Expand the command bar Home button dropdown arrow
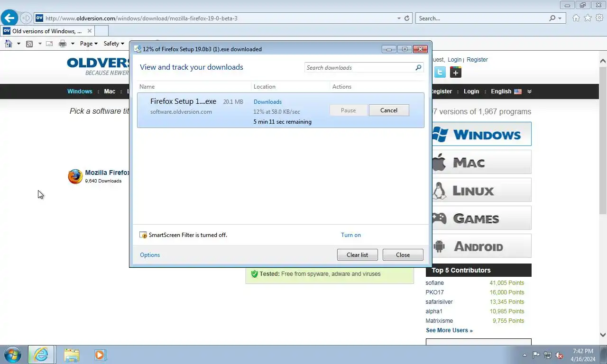 [x=18, y=44]
